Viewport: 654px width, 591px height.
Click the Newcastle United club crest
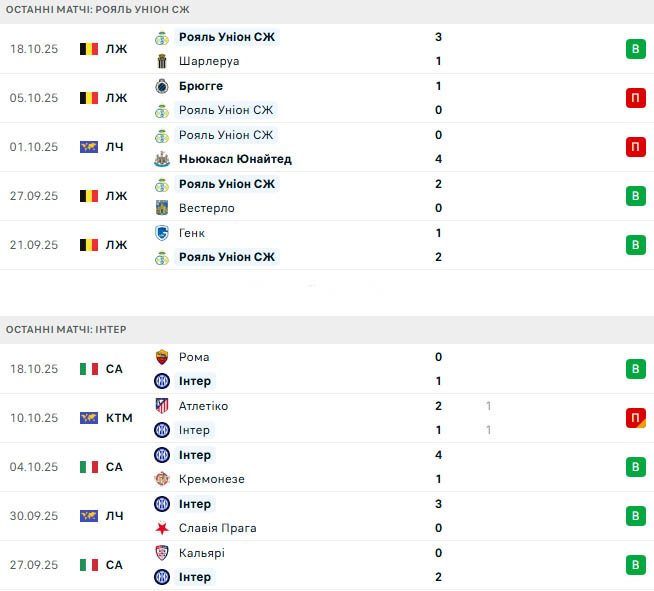pyautogui.click(x=162, y=159)
